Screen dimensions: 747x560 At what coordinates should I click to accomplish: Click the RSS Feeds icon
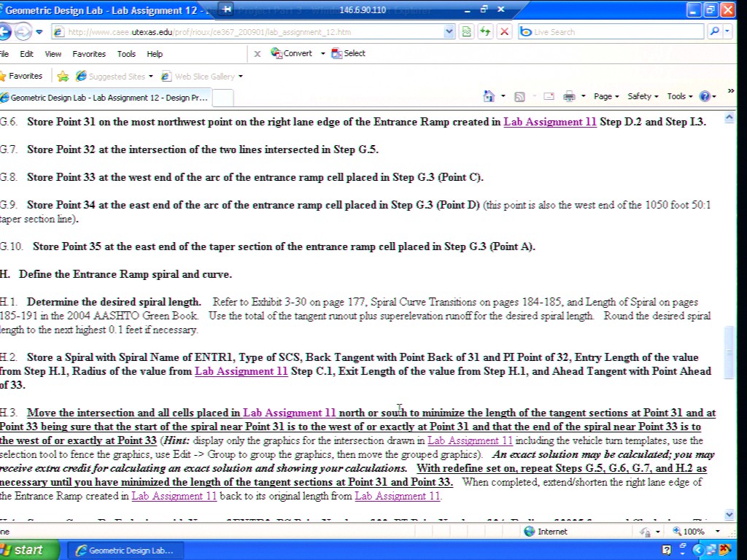coord(519,97)
